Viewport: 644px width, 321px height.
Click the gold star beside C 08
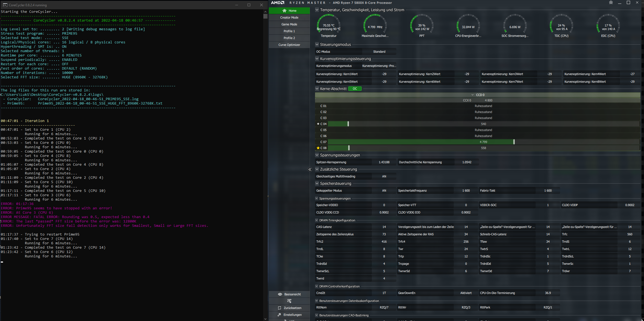click(x=318, y=148)
